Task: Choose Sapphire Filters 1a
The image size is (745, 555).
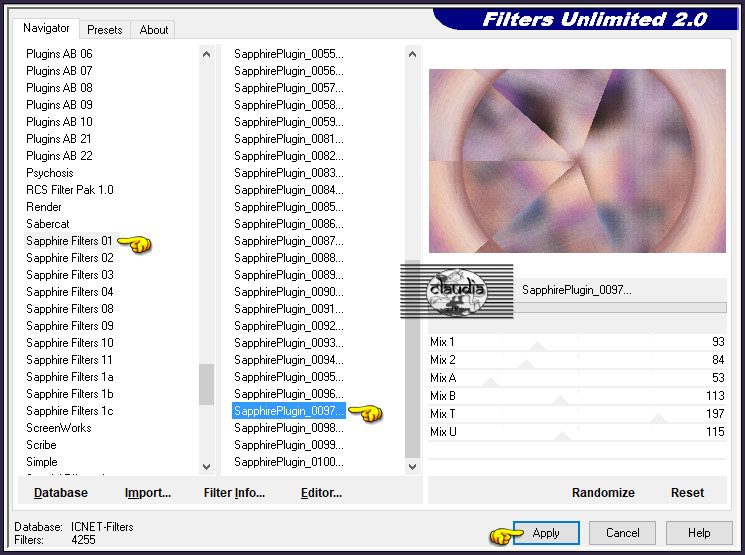Action: 70,377
